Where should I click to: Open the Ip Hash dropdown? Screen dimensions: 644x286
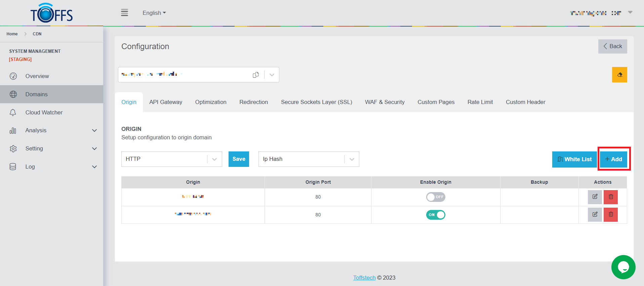pyautogui.click(x=308, y=159)
